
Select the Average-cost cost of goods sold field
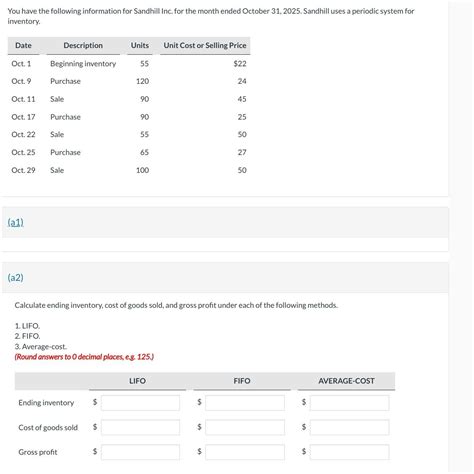point(349,428)
